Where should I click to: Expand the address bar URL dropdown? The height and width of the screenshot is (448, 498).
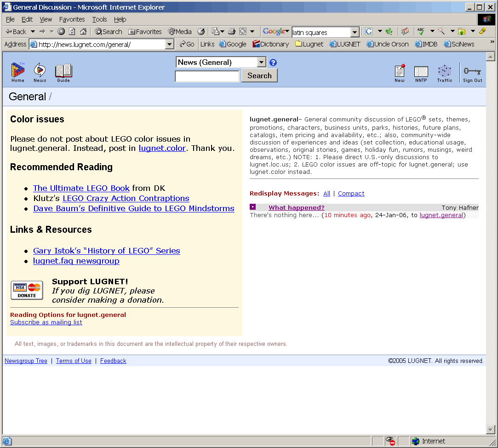coord(169,44)
